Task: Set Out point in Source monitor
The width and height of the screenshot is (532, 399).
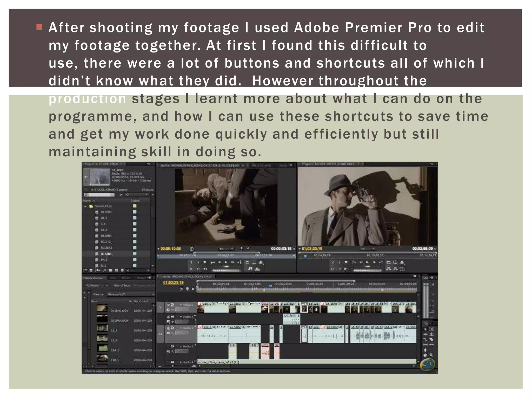Action: tap(198, 262)
